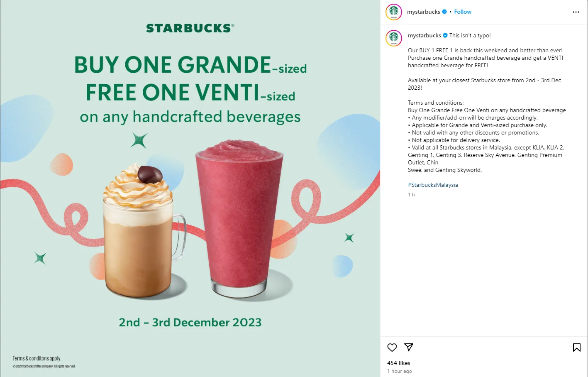Share the post via paper plane icon
Image resolution: width=588 pixels, height=377 pixels.
pyautogui.click(x=409, y=347)
